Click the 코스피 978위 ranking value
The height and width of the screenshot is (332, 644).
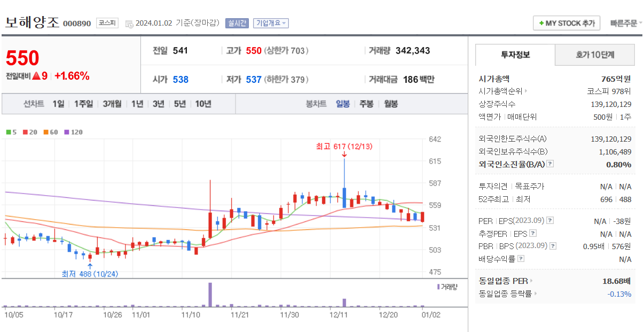click(609, 91)
